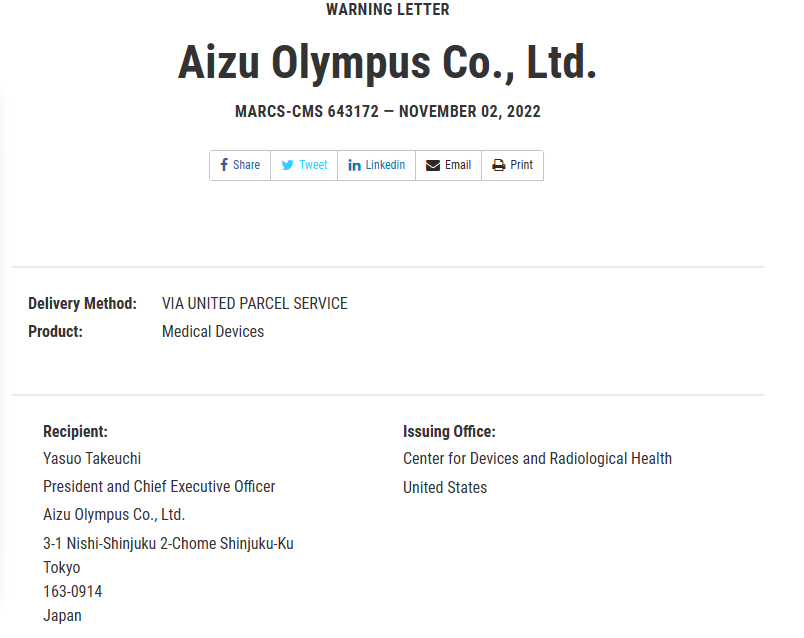Click the Facebook share icon
The width and height of the screenshot is (804, 638).
pyautogui.click(x=224, y=165)
